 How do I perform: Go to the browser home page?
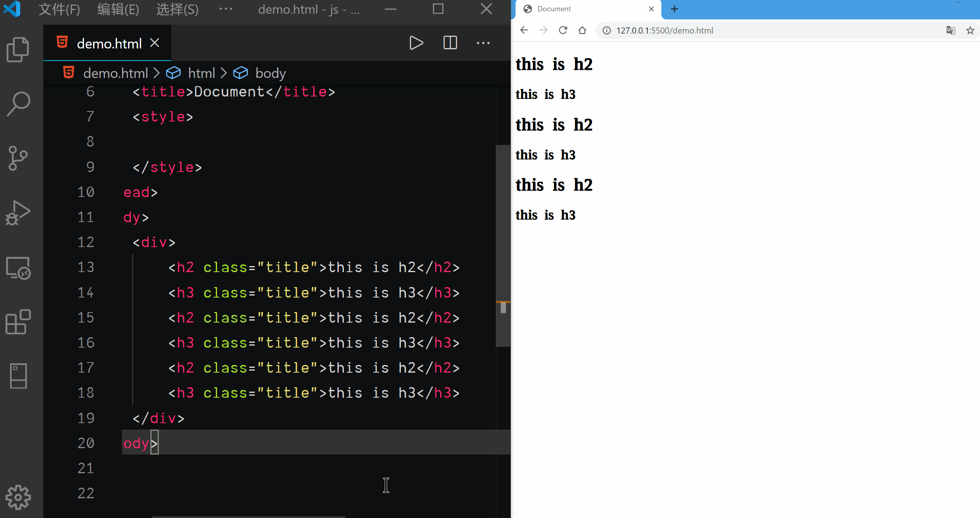point(582,30)
